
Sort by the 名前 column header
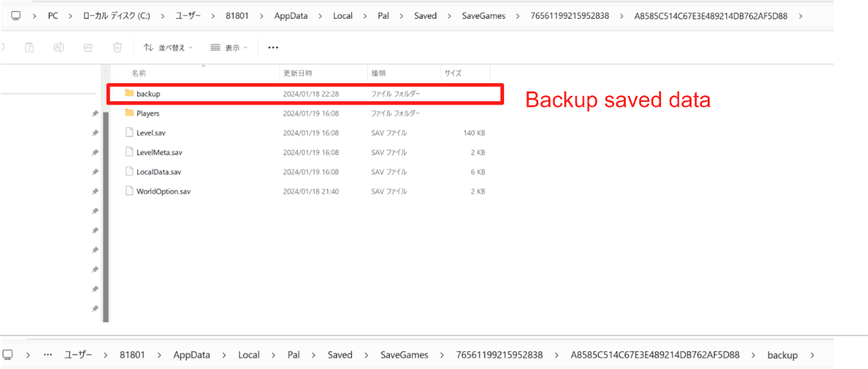[x=139, y=73]
